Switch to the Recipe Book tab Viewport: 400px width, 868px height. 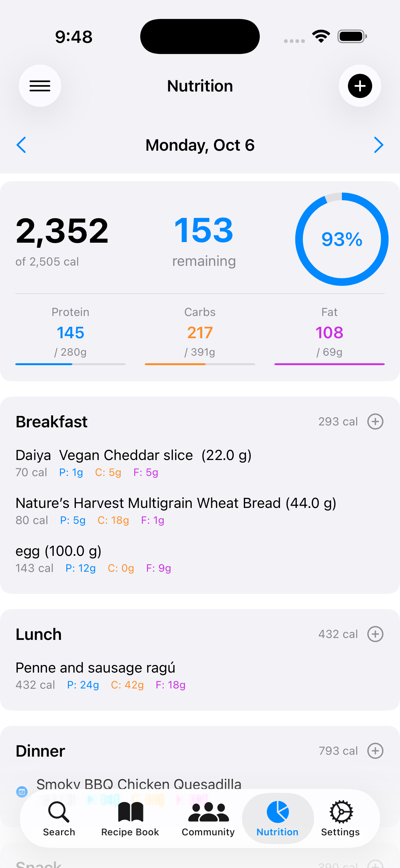(x=130, y=819)
